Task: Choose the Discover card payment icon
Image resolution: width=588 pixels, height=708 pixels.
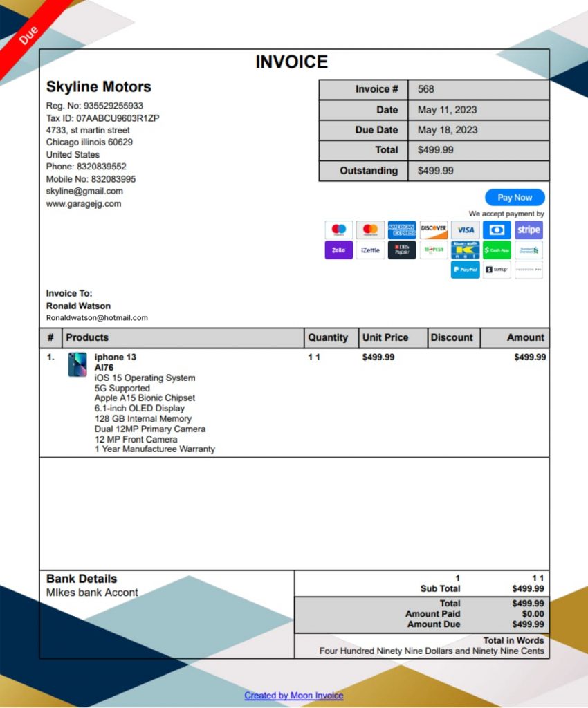Action: point(434,230)
